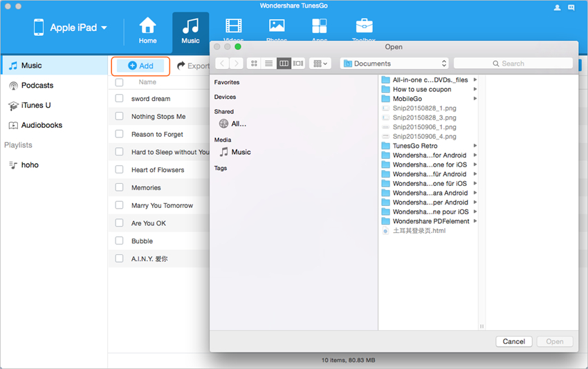This screenshot has width=588, height=369.
Task: Select the MobileGo folder
Action: (407, 99)
